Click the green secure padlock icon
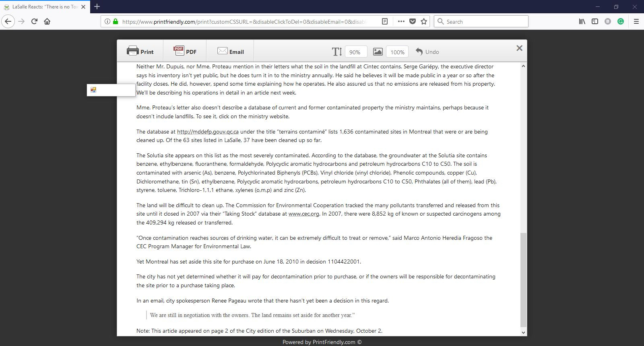The height and width of the screenshot is (346, 644). [x=116, y=21]
